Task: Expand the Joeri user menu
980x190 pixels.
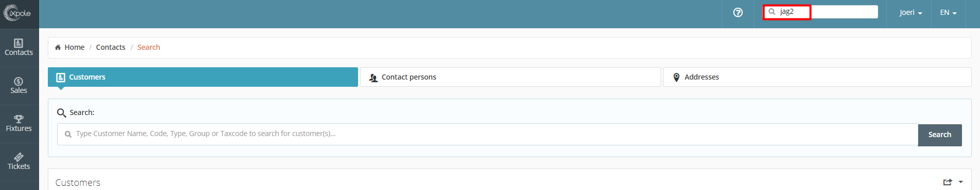Action: [x=911, y=12]
